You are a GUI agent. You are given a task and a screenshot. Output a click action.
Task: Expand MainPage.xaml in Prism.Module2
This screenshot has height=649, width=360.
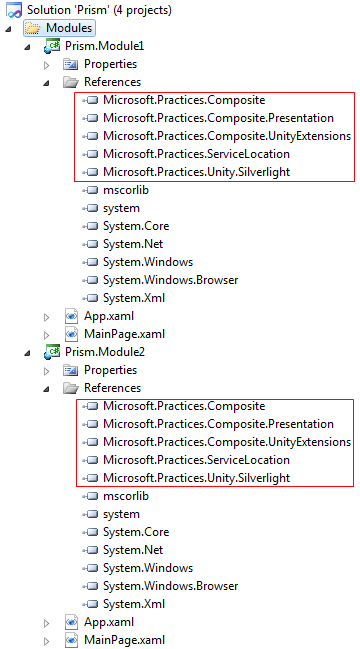[x=46, y=641]
